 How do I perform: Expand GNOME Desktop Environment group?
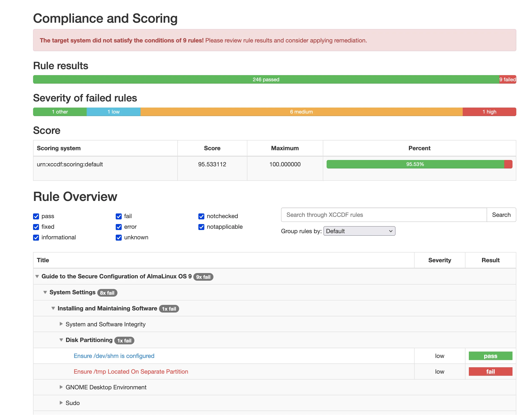click(x=61, y=387)
